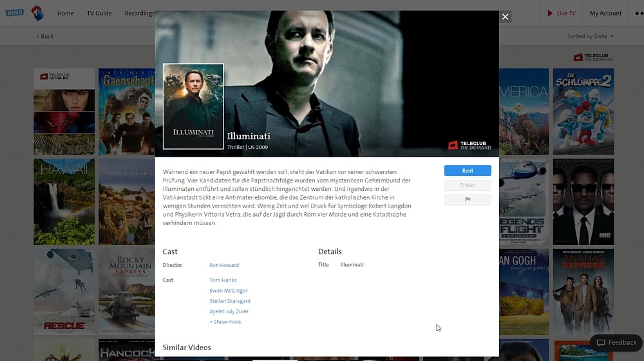The image size is (644, 361).
Task: Open the Feedback chat button
Action: pos(616,342)
